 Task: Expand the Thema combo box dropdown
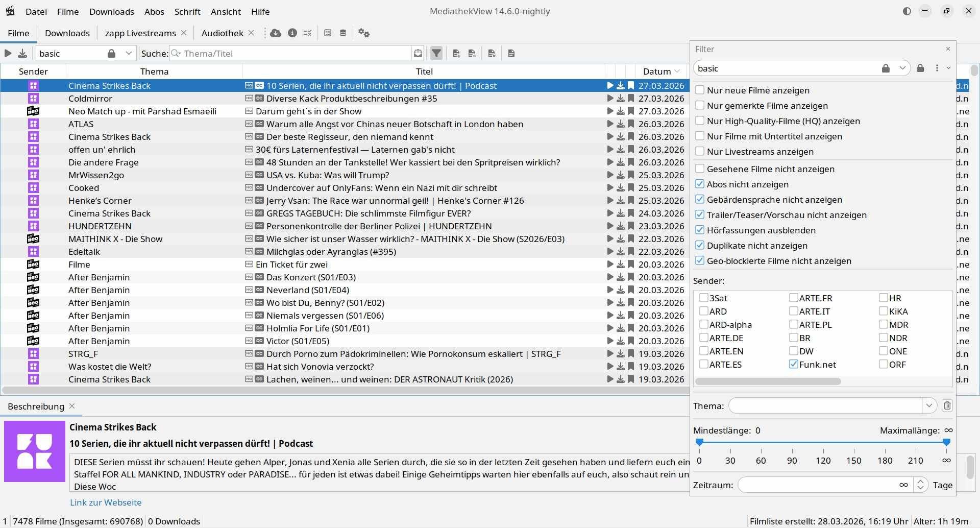(x=929, y=405)
